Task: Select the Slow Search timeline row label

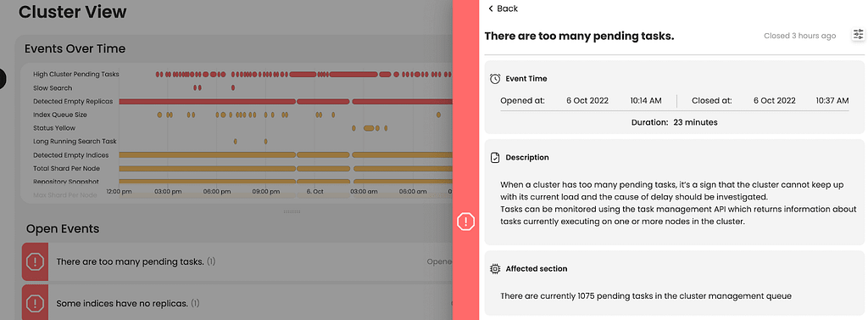Action: tap(53, 88)
